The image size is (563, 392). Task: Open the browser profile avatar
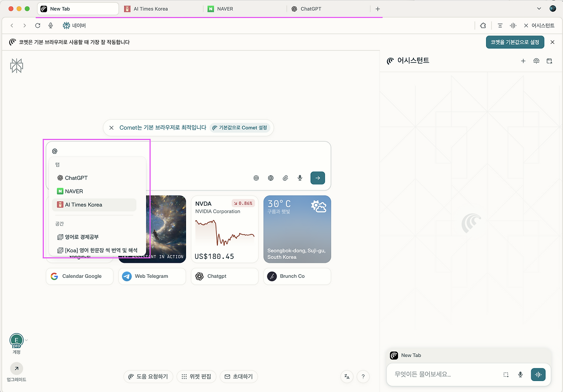click(553, 9)
